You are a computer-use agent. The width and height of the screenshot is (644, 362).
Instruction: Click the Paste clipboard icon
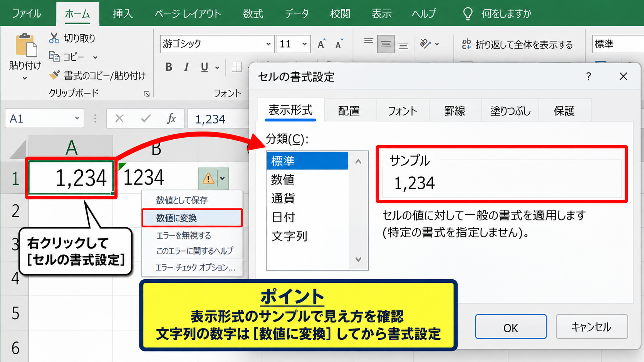point(26,45)
